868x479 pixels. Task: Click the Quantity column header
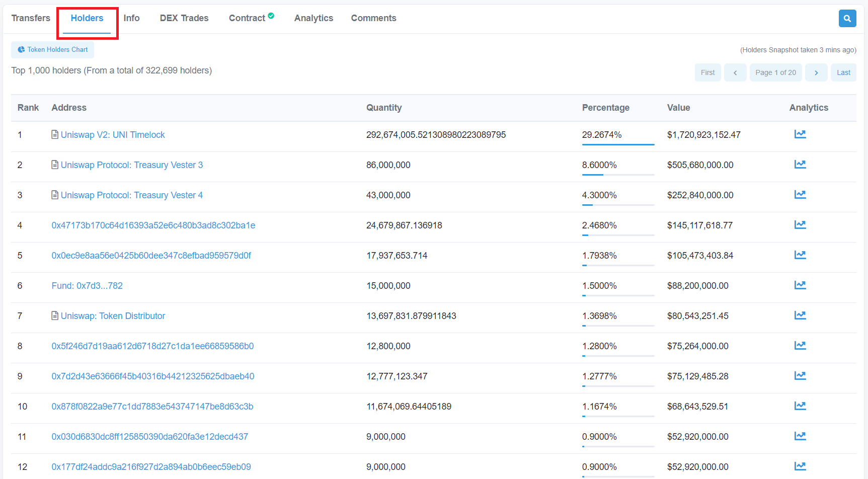384,108
